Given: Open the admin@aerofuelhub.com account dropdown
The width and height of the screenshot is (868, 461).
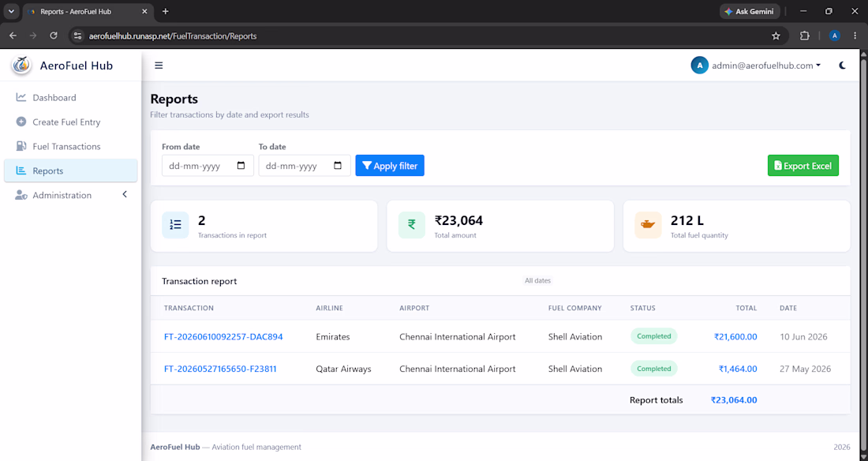Looking at the screenshot, I should (x=756, y=66).
